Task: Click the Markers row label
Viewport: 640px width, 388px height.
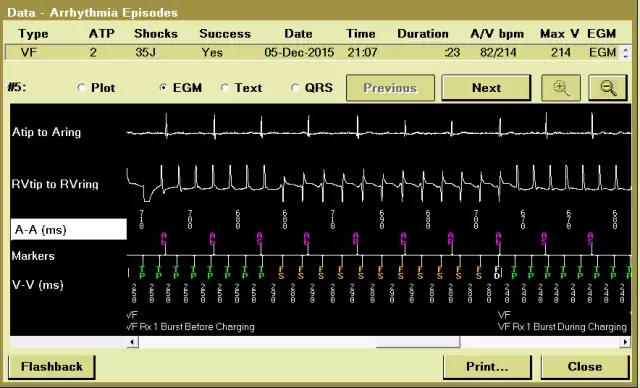Action: click(x=33, y=256)
